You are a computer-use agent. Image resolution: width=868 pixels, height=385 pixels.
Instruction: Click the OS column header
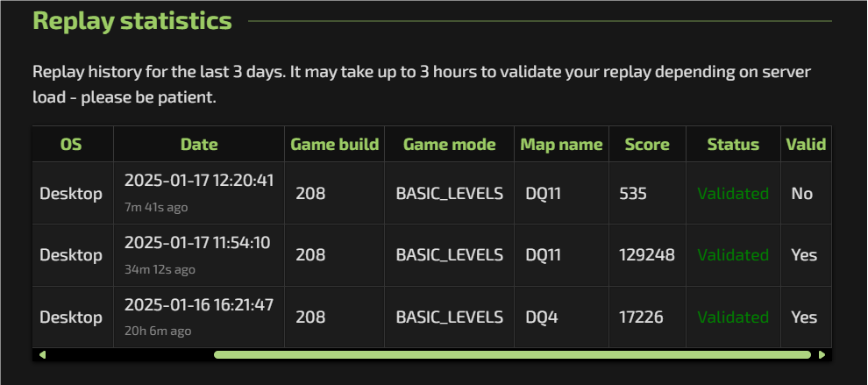(x=71, y=145)
